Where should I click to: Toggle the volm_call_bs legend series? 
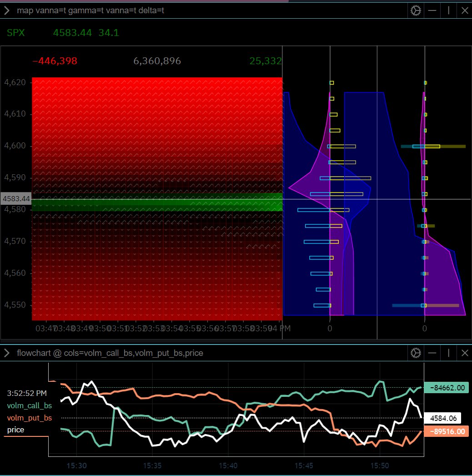pyautogui.click(x=30, y=405)
